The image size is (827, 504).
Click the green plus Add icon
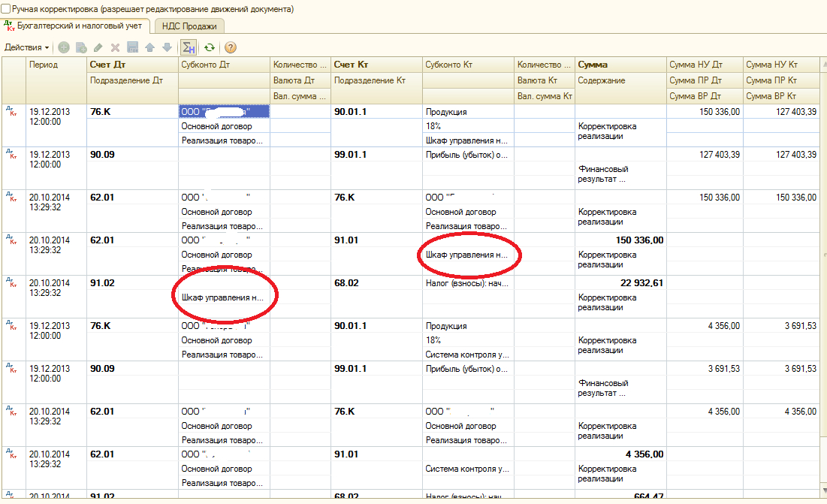coord(64,47)
